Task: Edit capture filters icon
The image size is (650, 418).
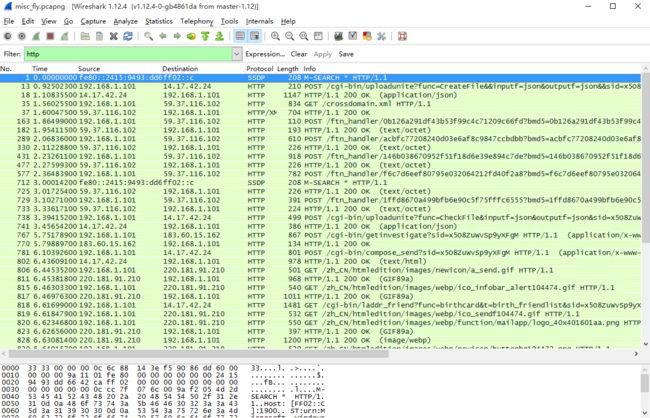Action: pos(339,36)
